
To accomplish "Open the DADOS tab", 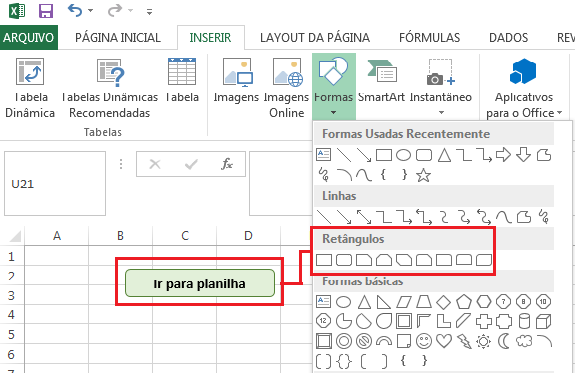I will click(508, 37).
